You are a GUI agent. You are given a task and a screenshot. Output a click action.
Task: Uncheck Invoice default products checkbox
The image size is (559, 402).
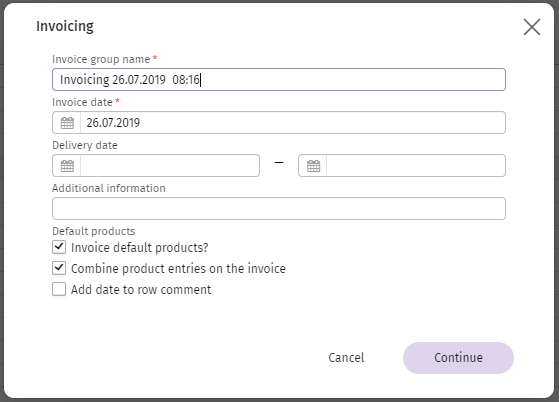(59, 247)
